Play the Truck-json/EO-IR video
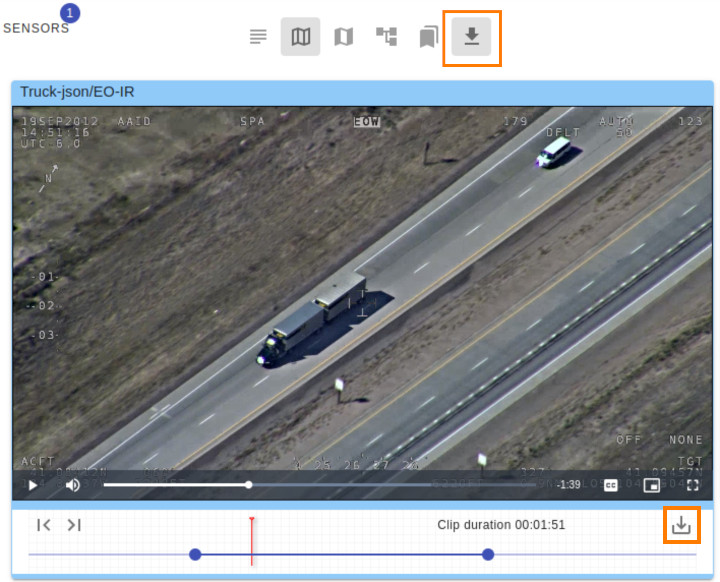This screenshot has width=720, height=582. 33,485
